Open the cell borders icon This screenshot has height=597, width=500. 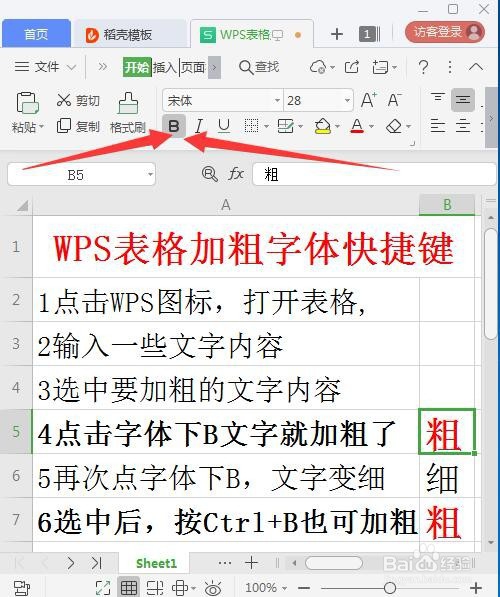[251, 126]
